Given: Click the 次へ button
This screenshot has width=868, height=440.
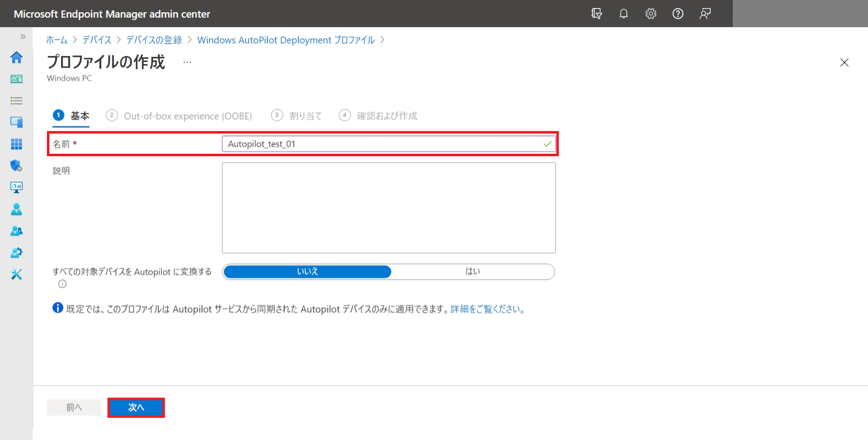Looking at the screenshot, I should click(136, 408).
